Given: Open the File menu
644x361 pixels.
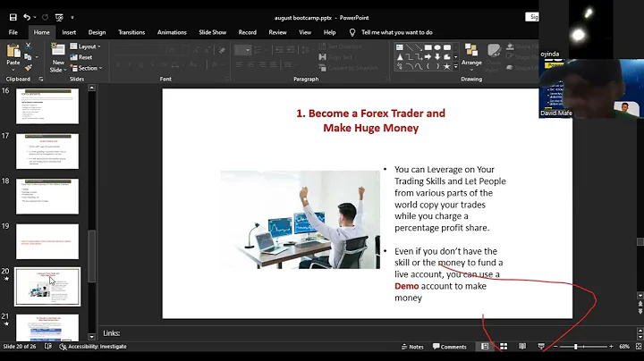Looking at the screenshot, I should (x=13, y=32).
